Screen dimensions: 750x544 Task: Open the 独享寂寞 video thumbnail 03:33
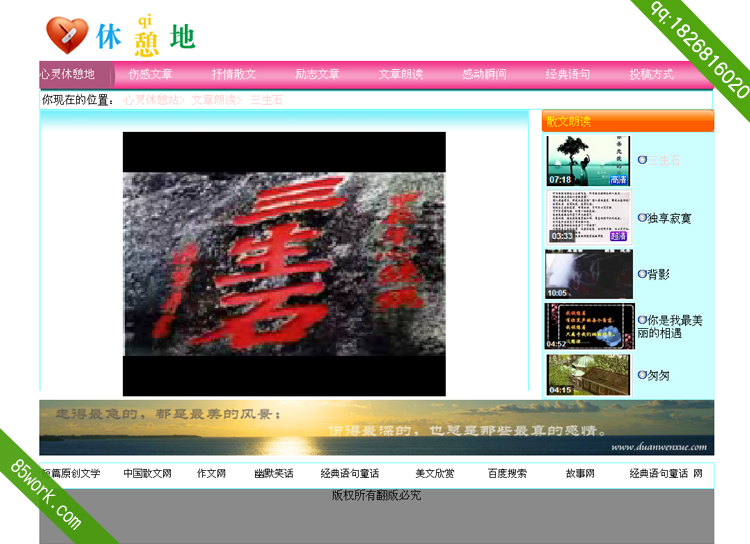click(588, 217)
